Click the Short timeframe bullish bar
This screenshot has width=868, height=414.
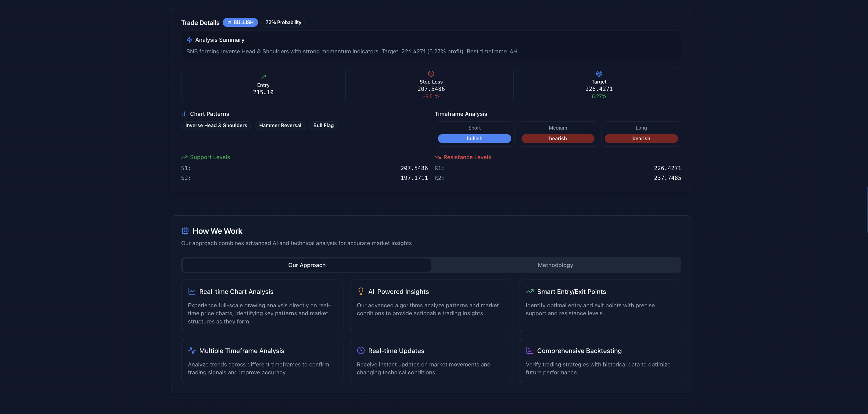(x=474, y=138)
